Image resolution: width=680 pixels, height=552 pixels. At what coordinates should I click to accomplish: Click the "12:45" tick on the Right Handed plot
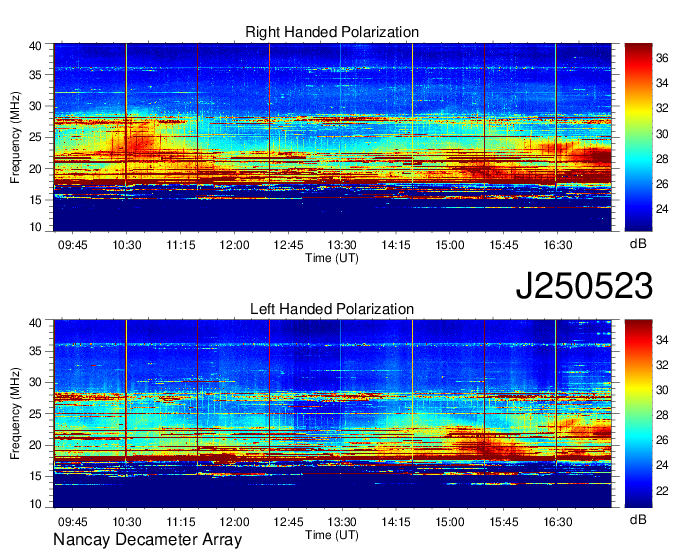click(x=288, y=245)
